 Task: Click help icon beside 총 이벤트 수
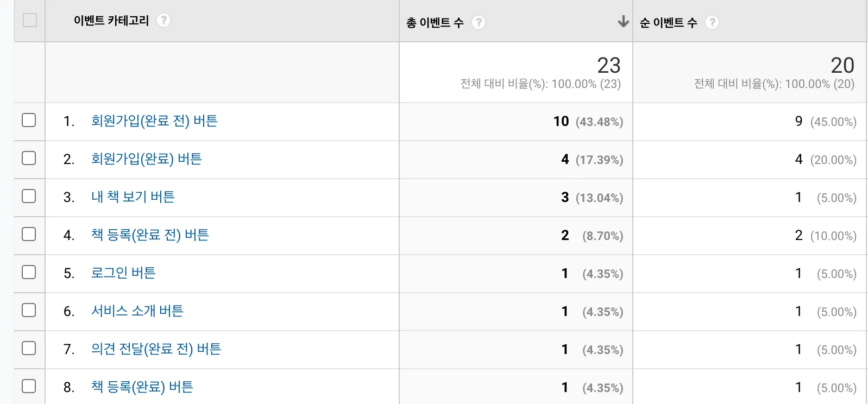(478, 22)
